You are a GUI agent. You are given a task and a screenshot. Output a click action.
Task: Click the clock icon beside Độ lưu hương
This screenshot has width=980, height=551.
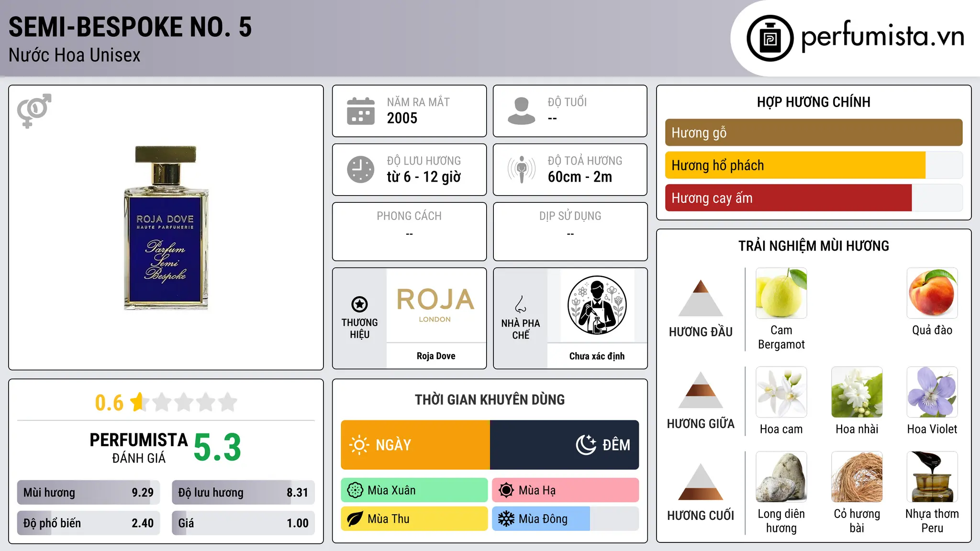pyautogui.click(x=361, y=169)
